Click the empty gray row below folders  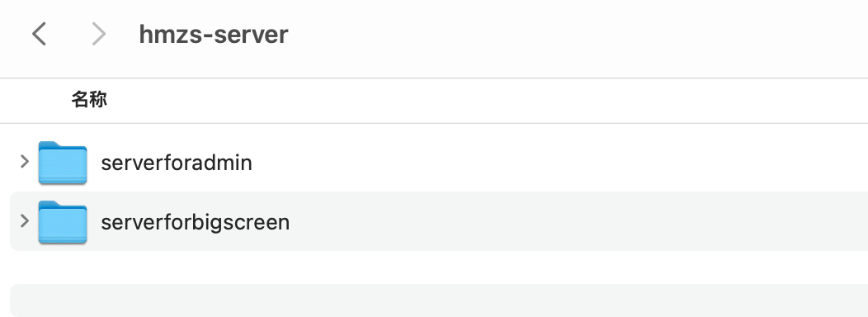pyautogui.click(x=439, y=300)
